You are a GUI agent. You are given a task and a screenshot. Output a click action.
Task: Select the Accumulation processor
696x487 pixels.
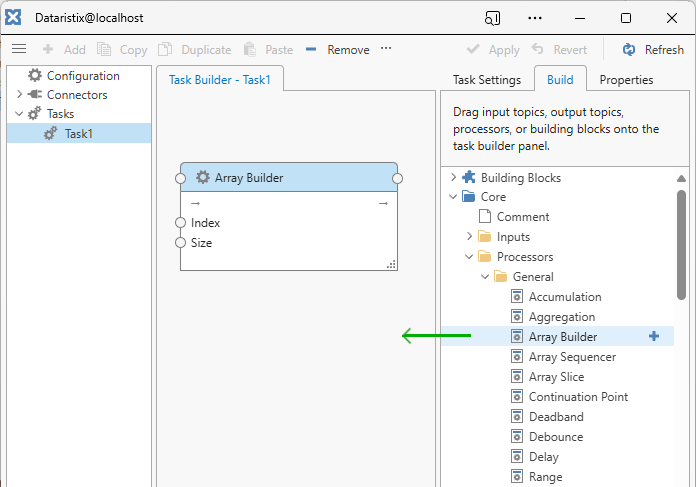[x=565, y=297]
